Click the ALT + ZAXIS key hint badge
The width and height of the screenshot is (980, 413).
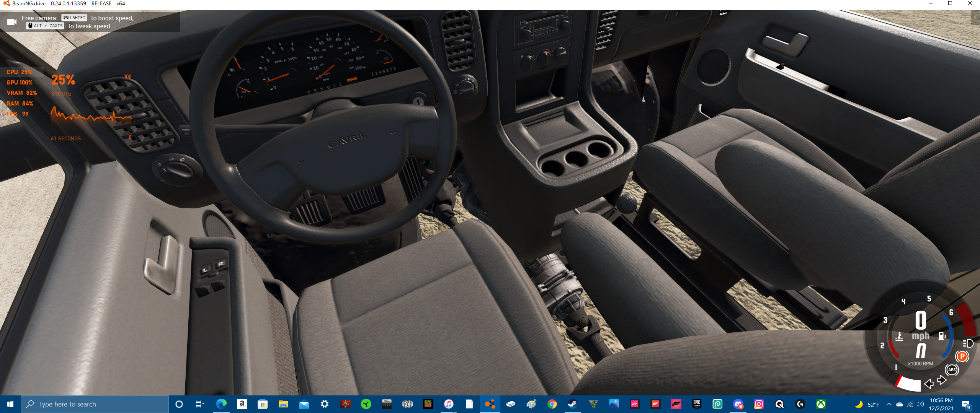point(45,26)
